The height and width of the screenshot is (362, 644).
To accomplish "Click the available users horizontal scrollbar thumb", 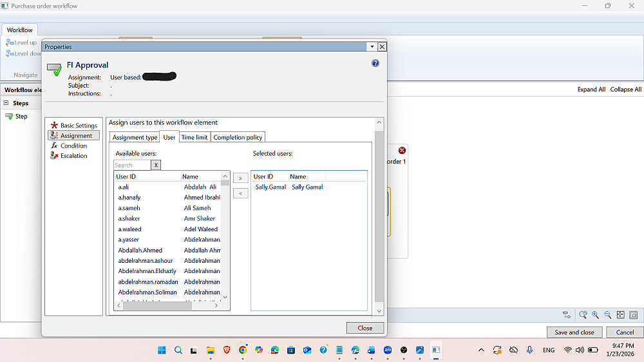I will [x=157, y=305].
